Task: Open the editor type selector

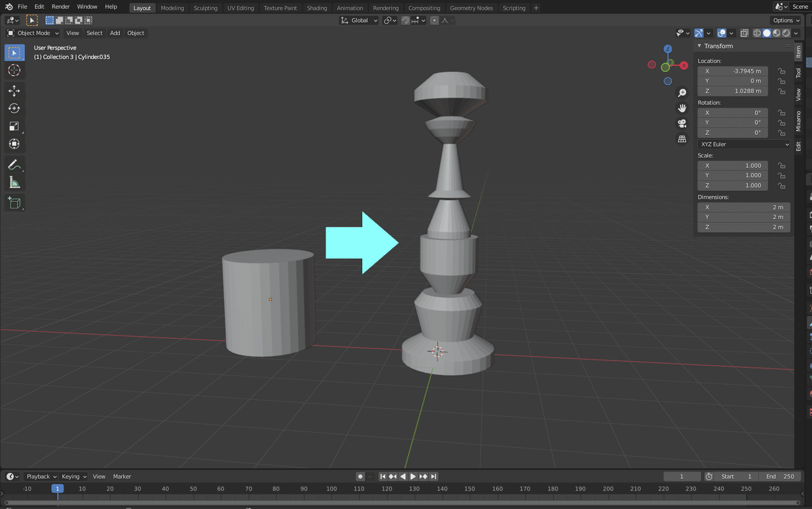Action: coord(12,20)
